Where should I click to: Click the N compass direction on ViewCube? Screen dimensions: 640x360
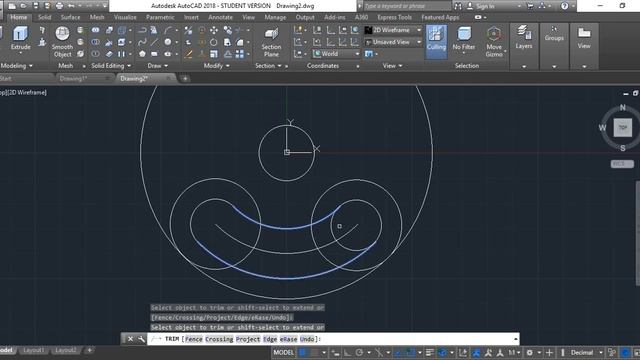tap(622, 107)
